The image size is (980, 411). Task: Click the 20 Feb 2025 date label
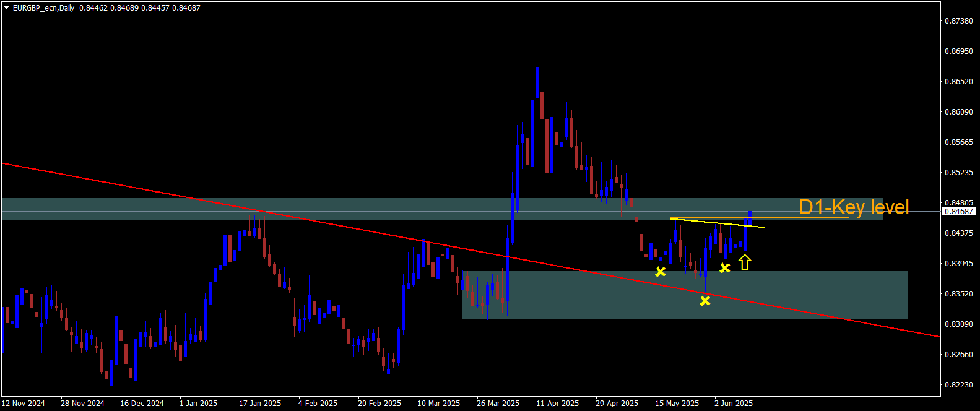click(x=379, y=404)
